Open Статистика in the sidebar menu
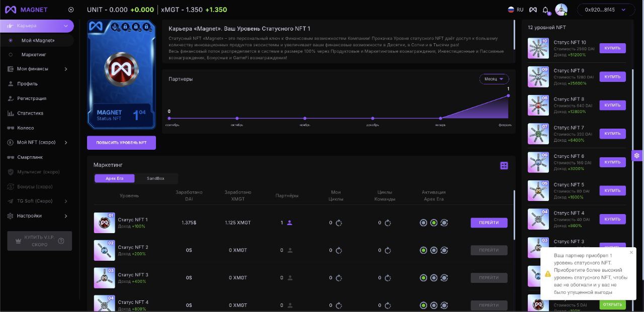Image resolution: width=644 pixels, height=312 pixels. pos(30,113)
